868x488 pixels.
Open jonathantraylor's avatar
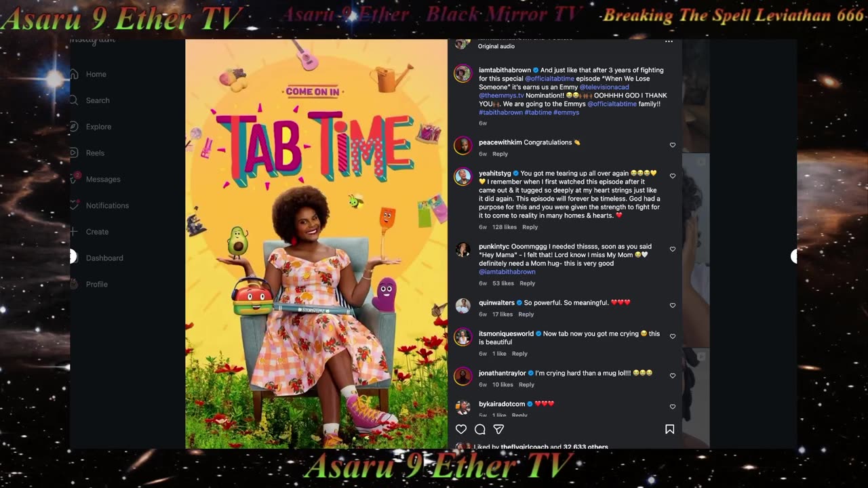(x=463, y=376)
